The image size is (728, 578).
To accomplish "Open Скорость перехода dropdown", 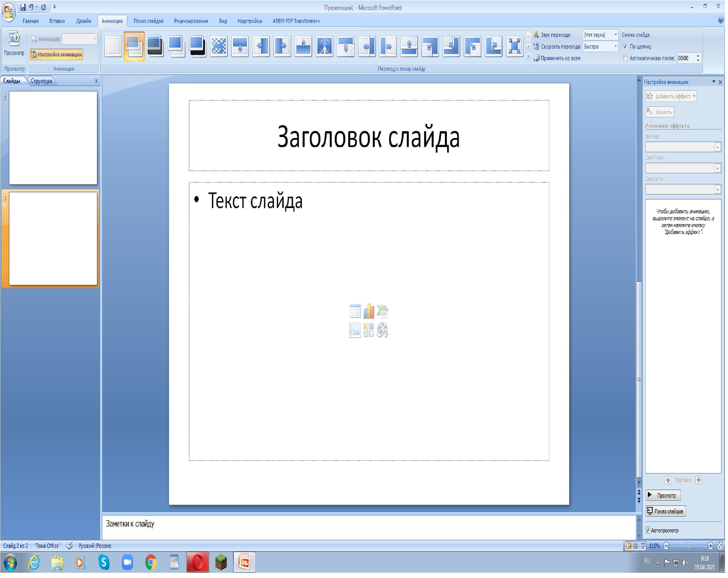I will point(616,46).
